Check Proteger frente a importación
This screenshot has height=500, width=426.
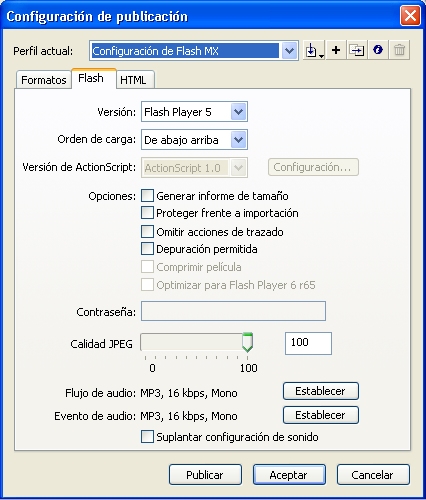click(x=147, y=213)
